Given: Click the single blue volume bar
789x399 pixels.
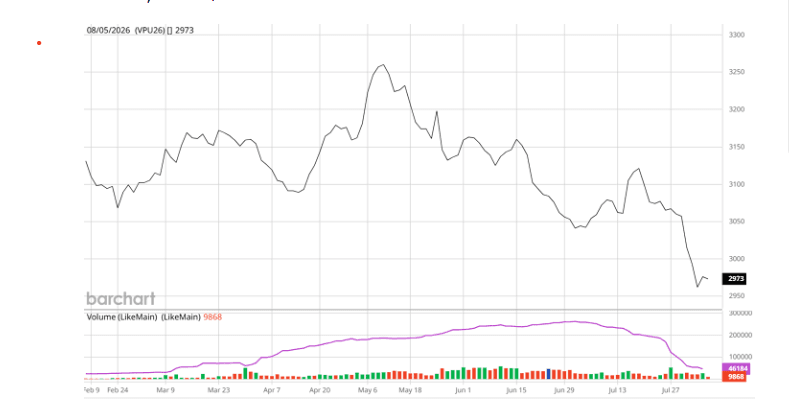Looking at the screenshot, I should point(548,374).
